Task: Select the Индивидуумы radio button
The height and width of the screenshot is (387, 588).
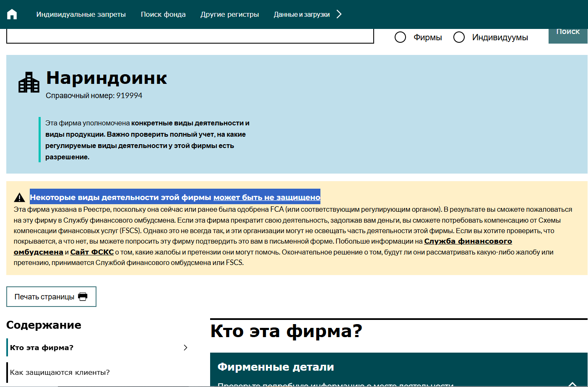Action: 459,37
